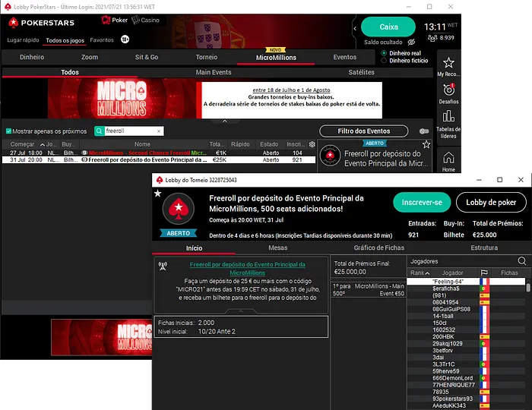The width and height of the screenshot is (532, 410).
Task: Sort players by Rank column
Action: (x=420, y=273)
